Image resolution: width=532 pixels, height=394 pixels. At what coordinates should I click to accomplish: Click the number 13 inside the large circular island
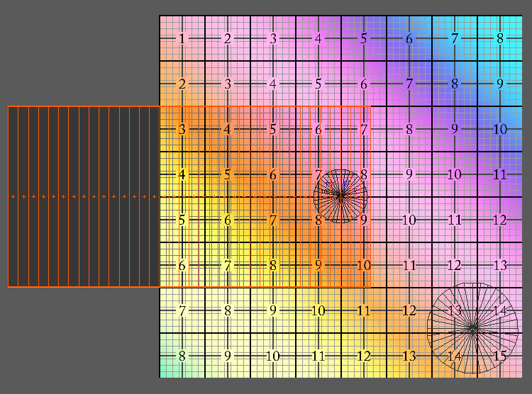point(455,310)
